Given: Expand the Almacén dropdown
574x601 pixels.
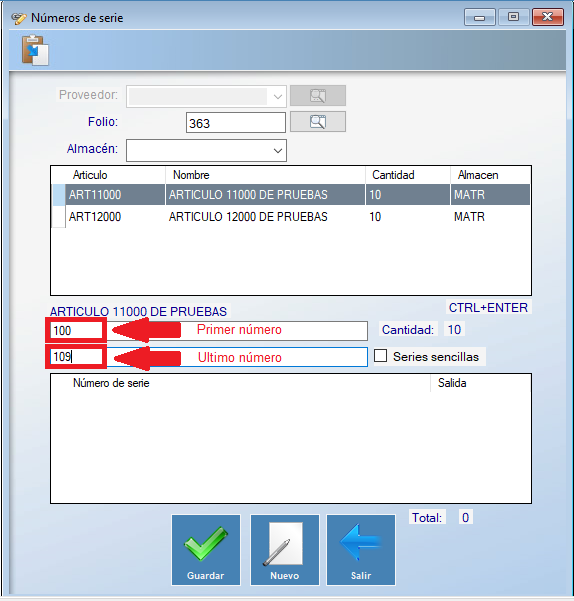Looking at the screenshot, I should point(278,151).
